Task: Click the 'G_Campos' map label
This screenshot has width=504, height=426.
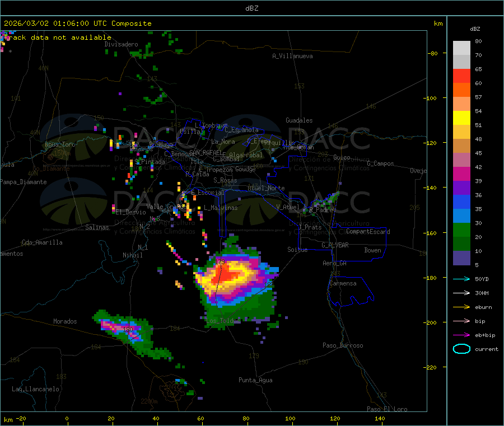Action: 381,163
